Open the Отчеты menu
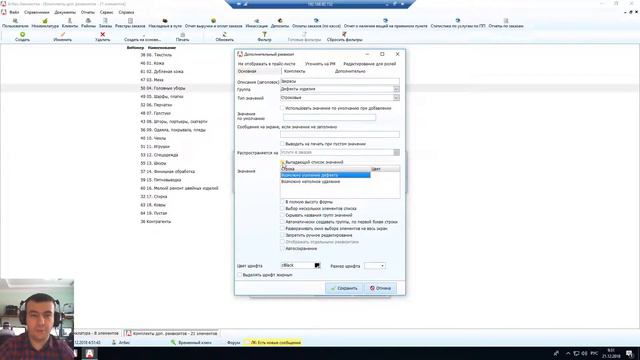 coord(87,12)
